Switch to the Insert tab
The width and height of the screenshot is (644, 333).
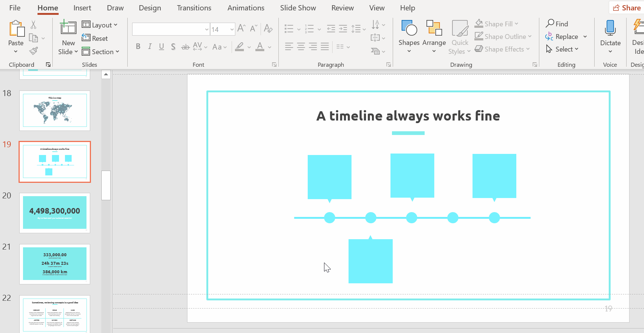tap(82, 8)
